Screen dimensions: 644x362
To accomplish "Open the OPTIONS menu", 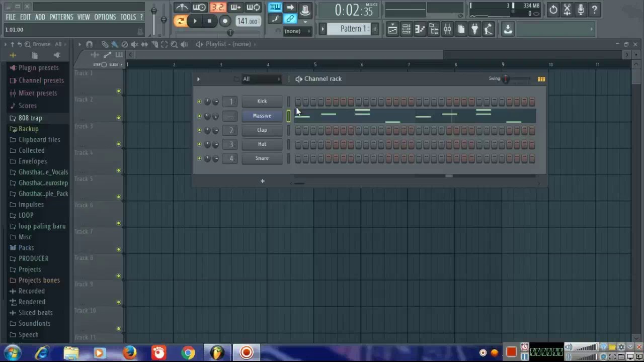I will pos(105,17).
